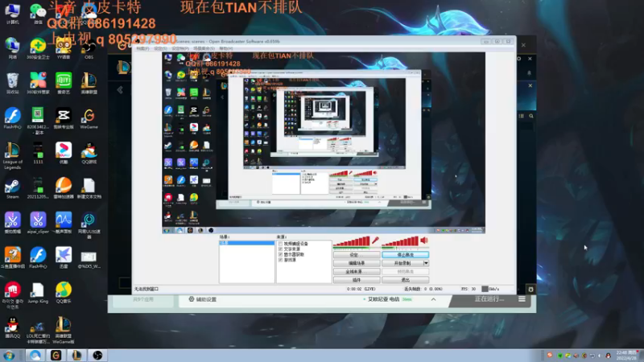
Task: Click the Plugins button in OBS
Action: click(x=357, y=280)
